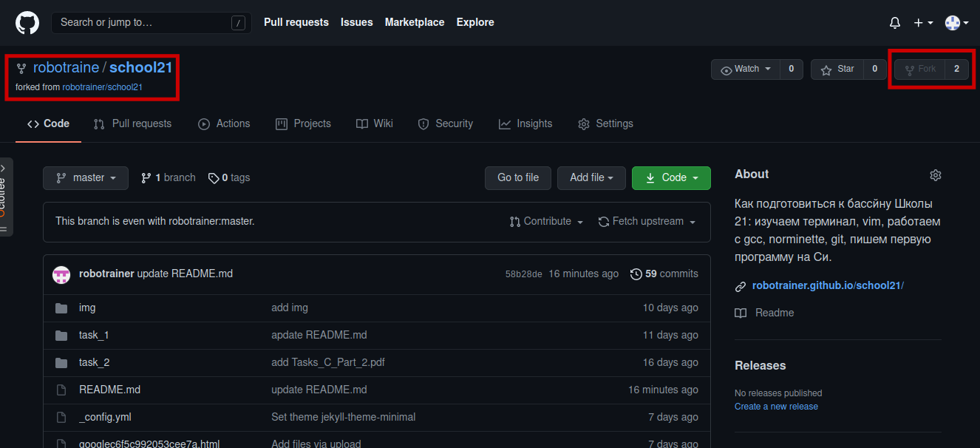Switch to the Security tab

[x=445, y=123]
